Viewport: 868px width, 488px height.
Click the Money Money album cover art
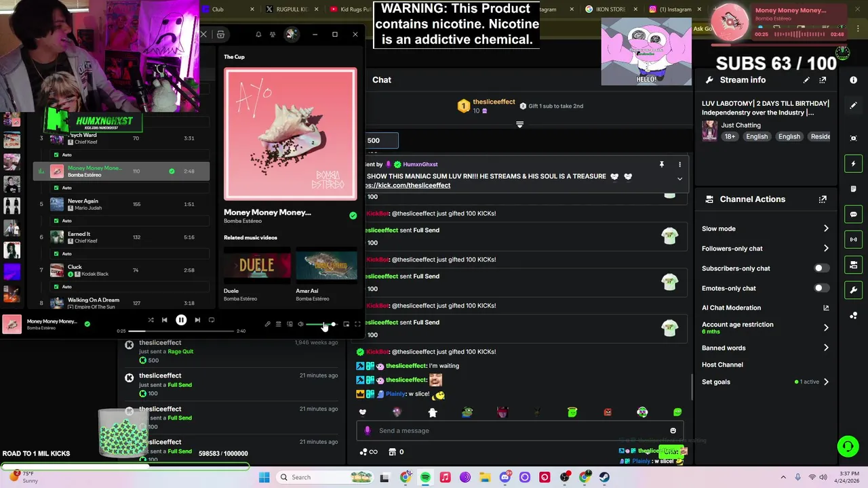point(290,134)
